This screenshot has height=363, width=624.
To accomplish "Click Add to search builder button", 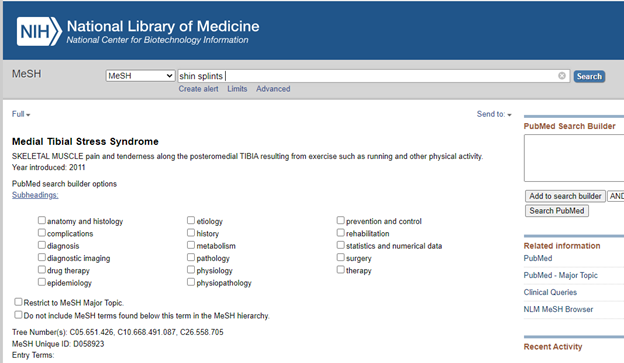I will click(565, 196).
